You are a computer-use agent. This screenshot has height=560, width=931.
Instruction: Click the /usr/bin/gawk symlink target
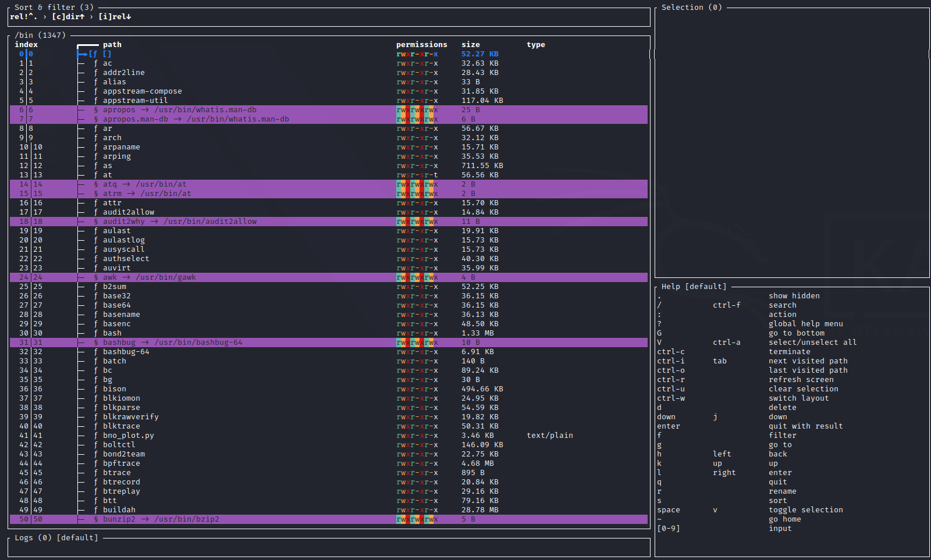[x=166, y=277]
